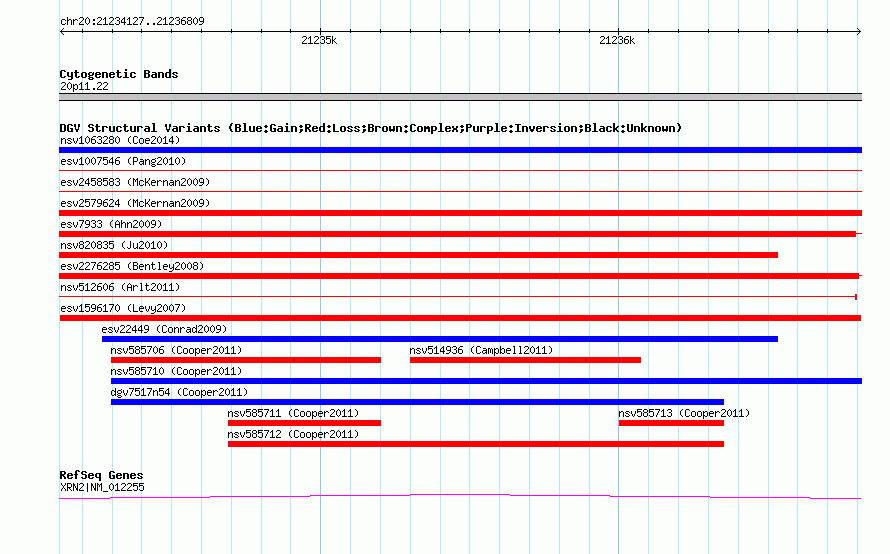The width and height of the screenshot is (890, 554).
Task: Click the dgv7517n54 (Cooper2011) label
Action: coord(179,392)
